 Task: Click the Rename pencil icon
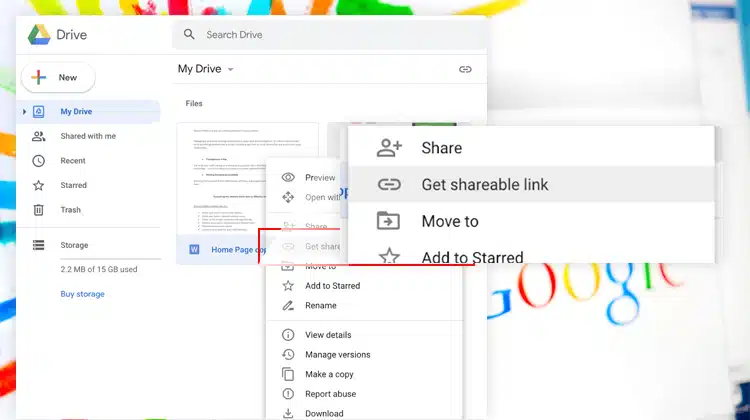(x=288, y=305)
